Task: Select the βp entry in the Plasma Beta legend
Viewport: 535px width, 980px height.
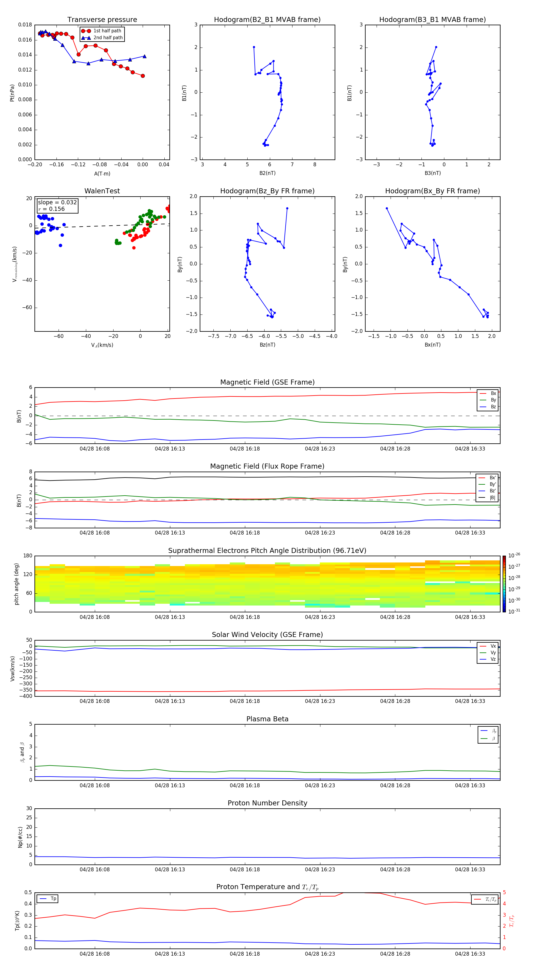Action: click(x=488, y=731)
